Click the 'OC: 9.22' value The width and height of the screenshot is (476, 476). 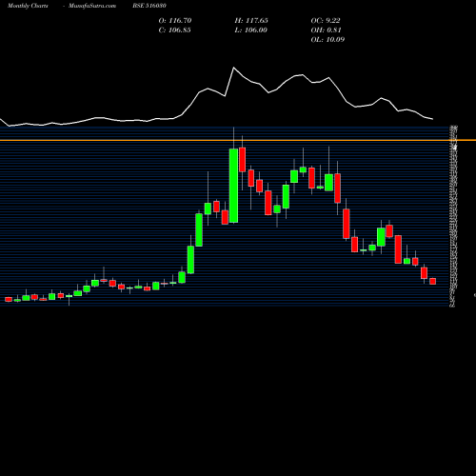tap(326, 21)
